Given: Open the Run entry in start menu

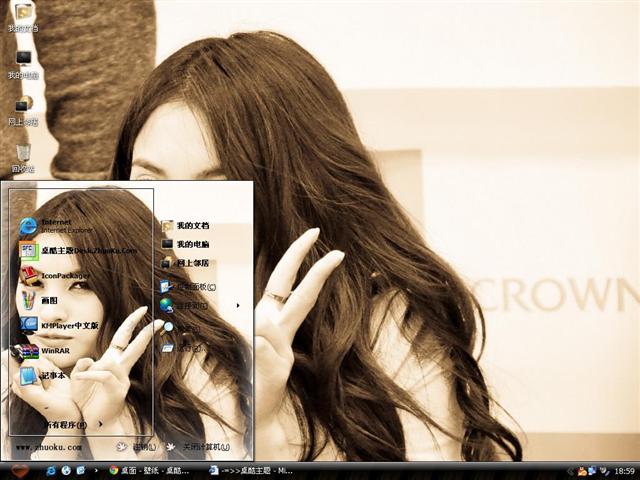Looking at the screenshot, I should click(182, 348).
